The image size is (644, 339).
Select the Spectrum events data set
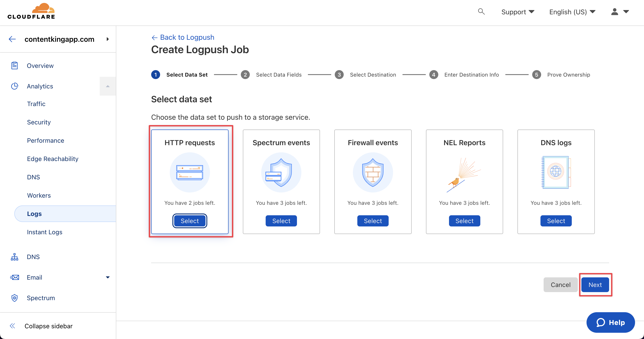click(x=281, y=221)
